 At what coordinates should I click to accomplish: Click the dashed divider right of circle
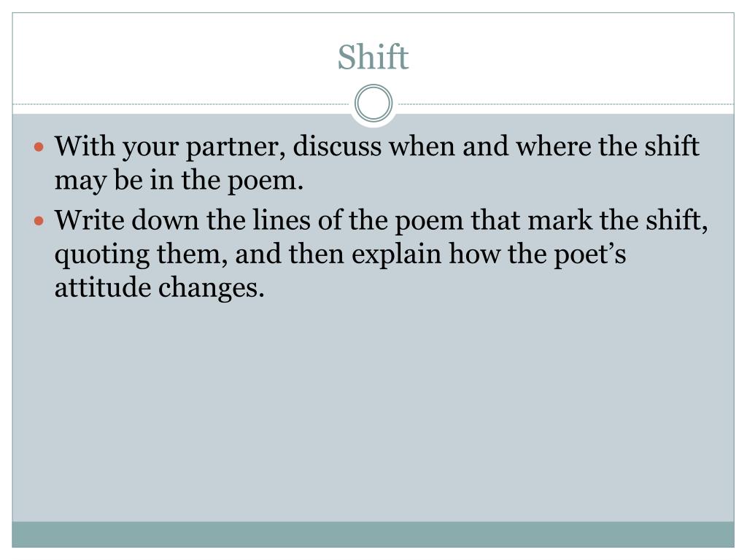(x=564, y=104)
